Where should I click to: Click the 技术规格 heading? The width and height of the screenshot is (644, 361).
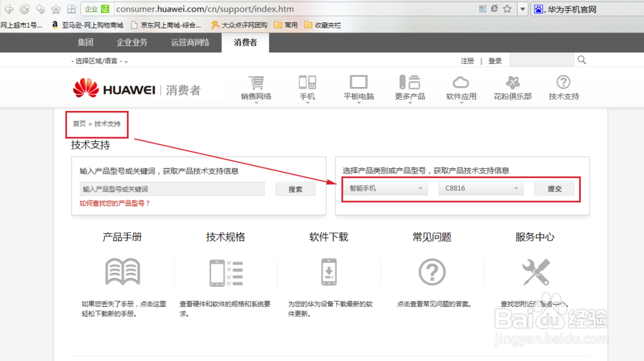[x=225, y=237]
